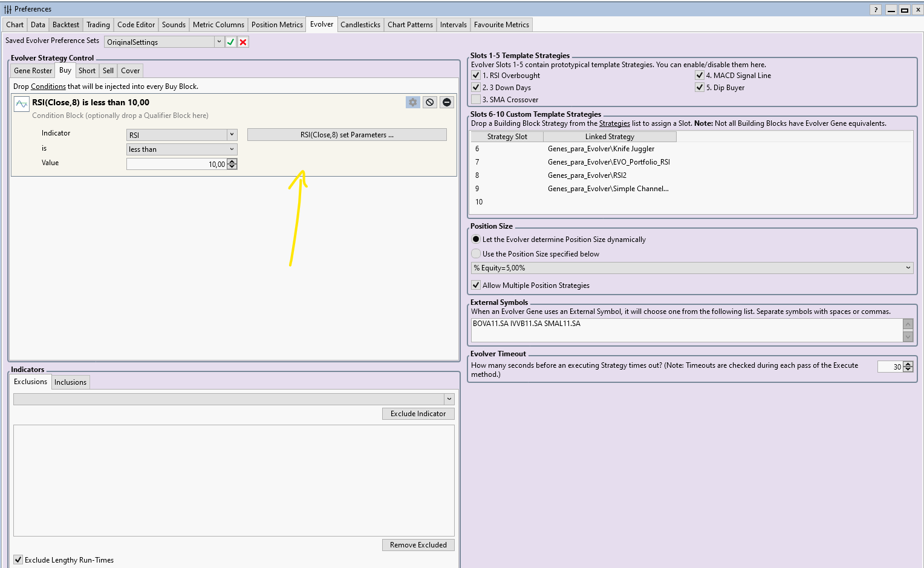Open the % Equity position size dropdown
This screenshot has height=568, width=924.
[x=908, y=268]
